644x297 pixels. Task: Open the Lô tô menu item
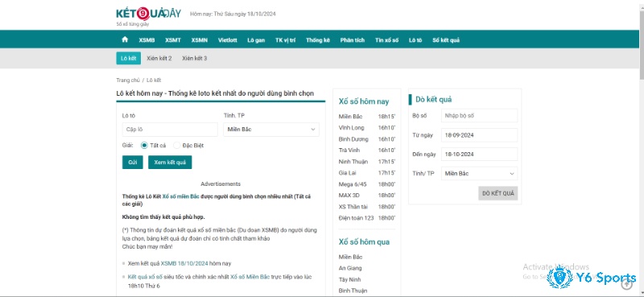415,40
